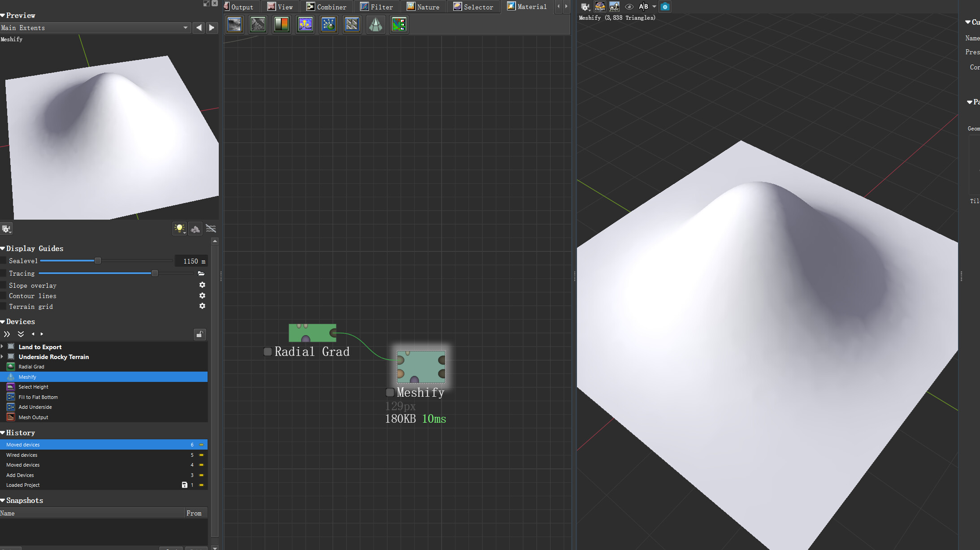Open the Selector tab

(473, 7)
